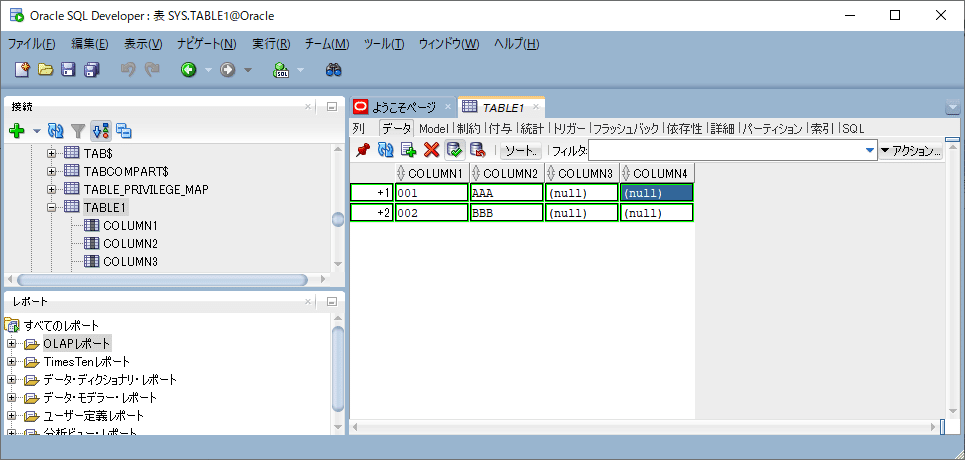
Task: Open the アクション dropdown menu
Action: tap(911, 150)
